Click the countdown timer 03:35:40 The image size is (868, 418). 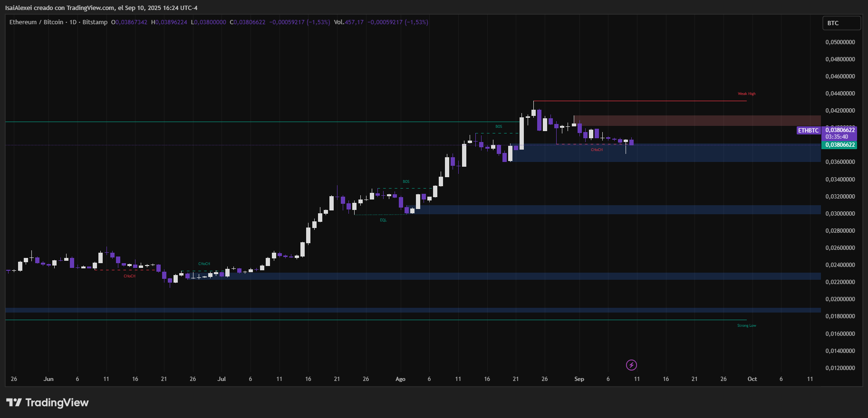point(836,137)
